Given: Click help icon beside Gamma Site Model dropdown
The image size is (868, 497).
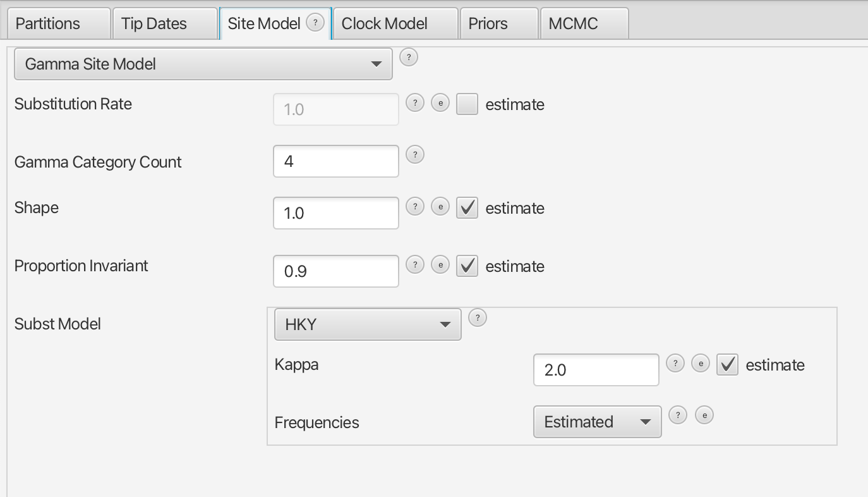Looking at the screenshot, I should pyautogui.click(x=409, y=58).
